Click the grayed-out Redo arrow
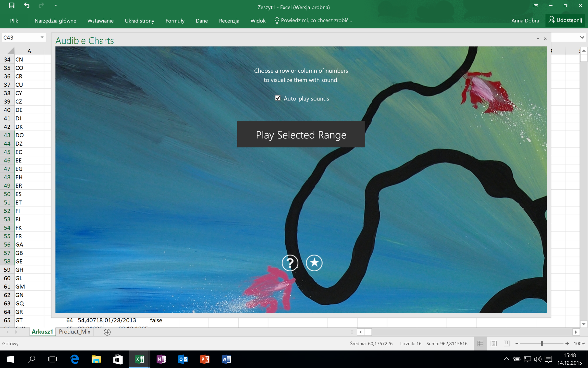This screenshot has width=588, height=368. [x=41, y=5]
